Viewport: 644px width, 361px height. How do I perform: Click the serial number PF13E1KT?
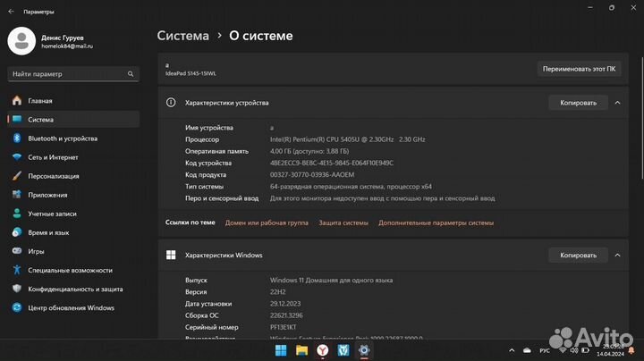pos(283,327)
